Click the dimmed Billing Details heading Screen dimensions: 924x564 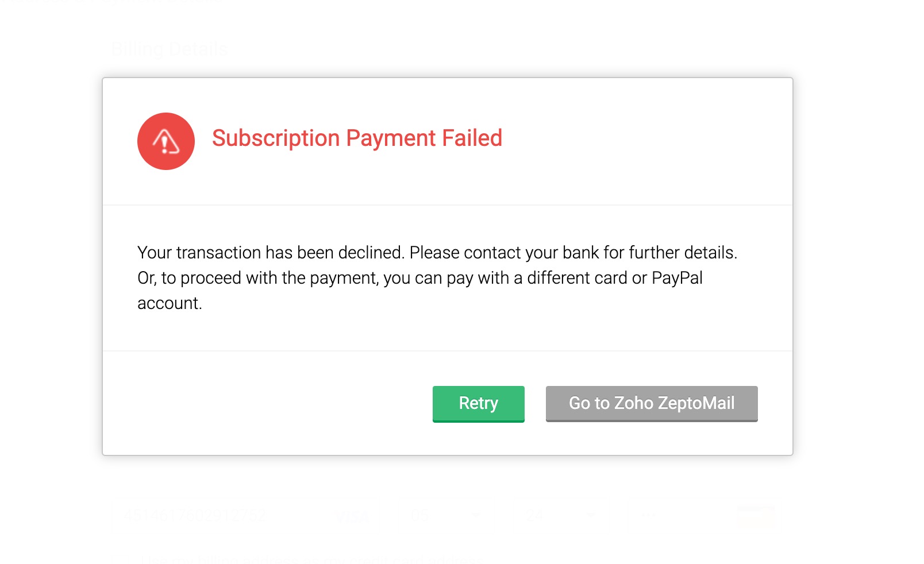coord(170,49)
